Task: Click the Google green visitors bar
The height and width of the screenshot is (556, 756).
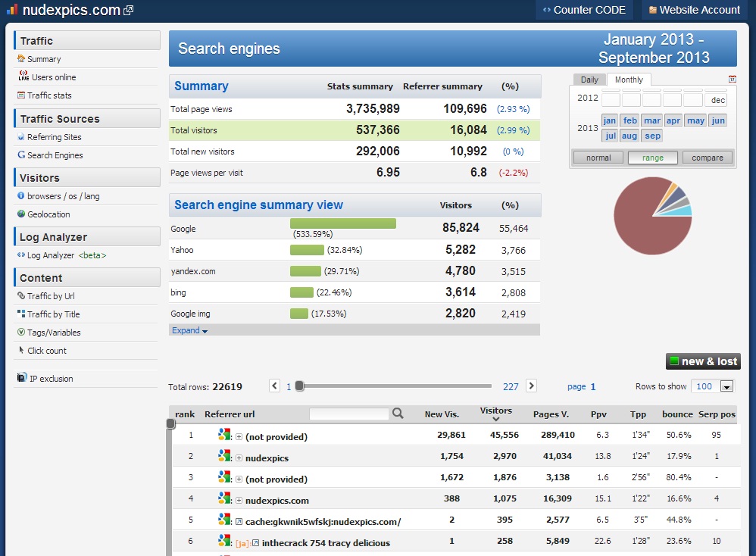Action: (343, 223)
